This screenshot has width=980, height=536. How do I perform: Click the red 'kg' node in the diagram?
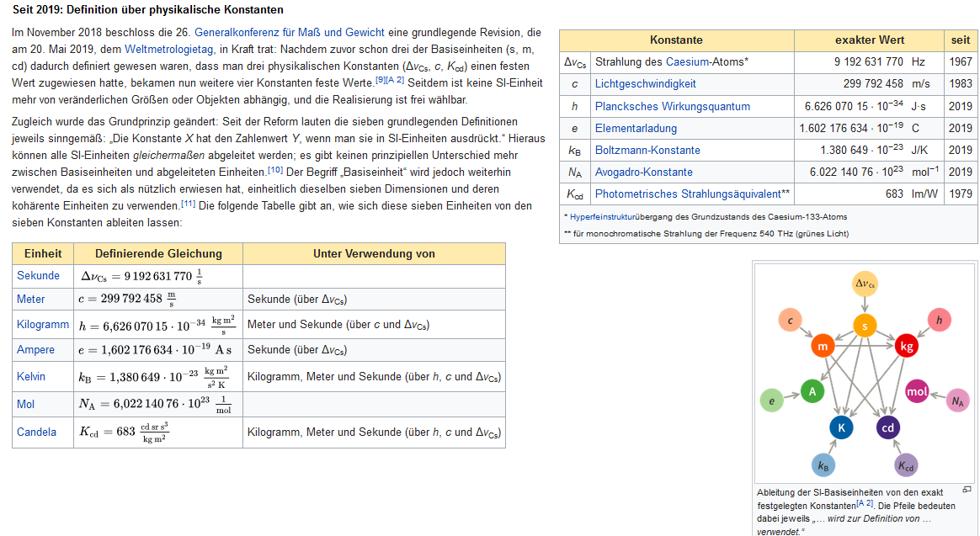click(906, 346)
